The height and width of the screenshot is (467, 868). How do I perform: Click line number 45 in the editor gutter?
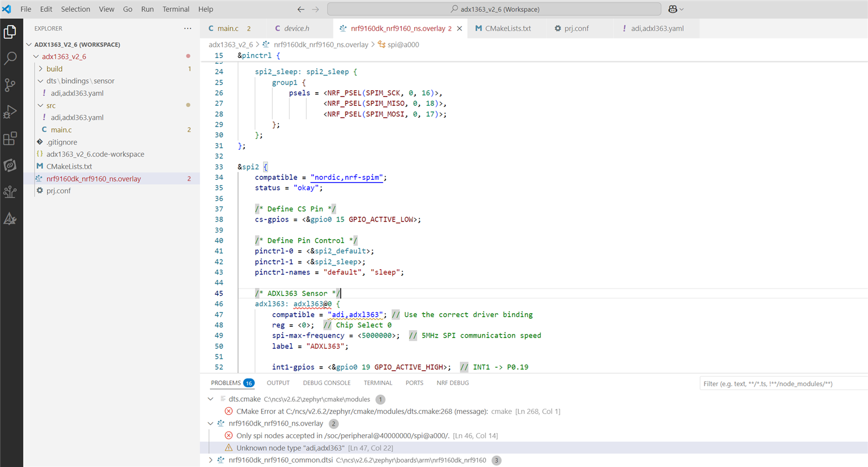(218, 293)
